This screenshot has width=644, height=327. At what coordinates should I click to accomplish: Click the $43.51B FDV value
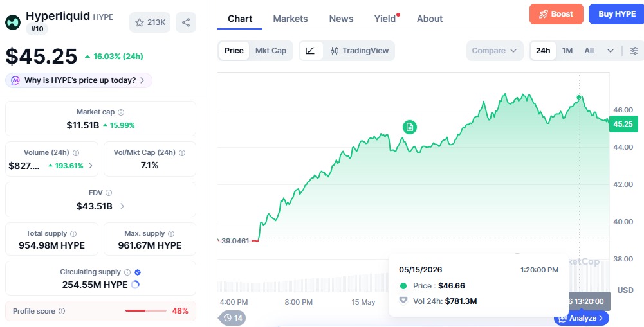click(95, 206)
